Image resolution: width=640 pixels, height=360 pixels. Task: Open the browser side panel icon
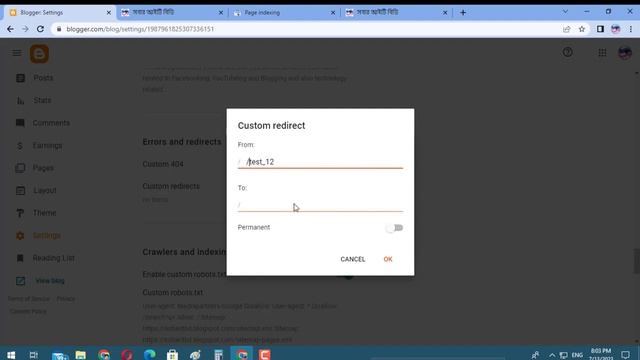[600, 29]
